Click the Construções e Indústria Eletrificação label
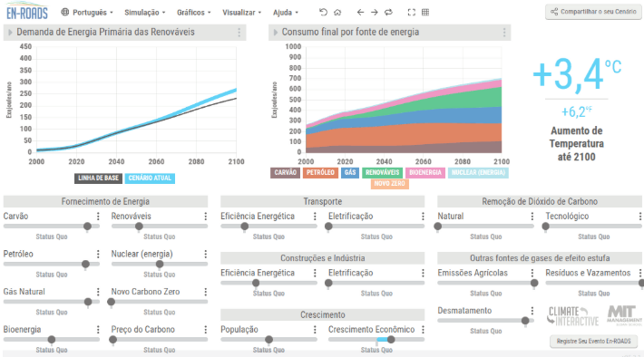The width and height of the screenshot is (644, 357). 350,273
